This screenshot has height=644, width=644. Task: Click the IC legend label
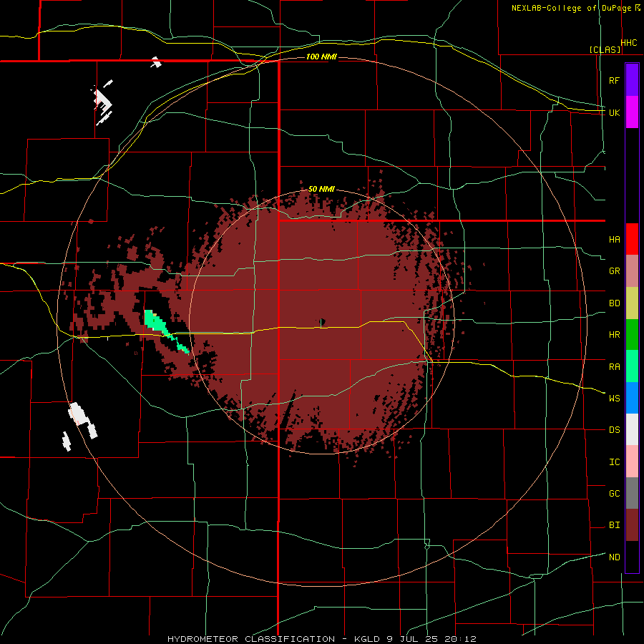(615, 462)
